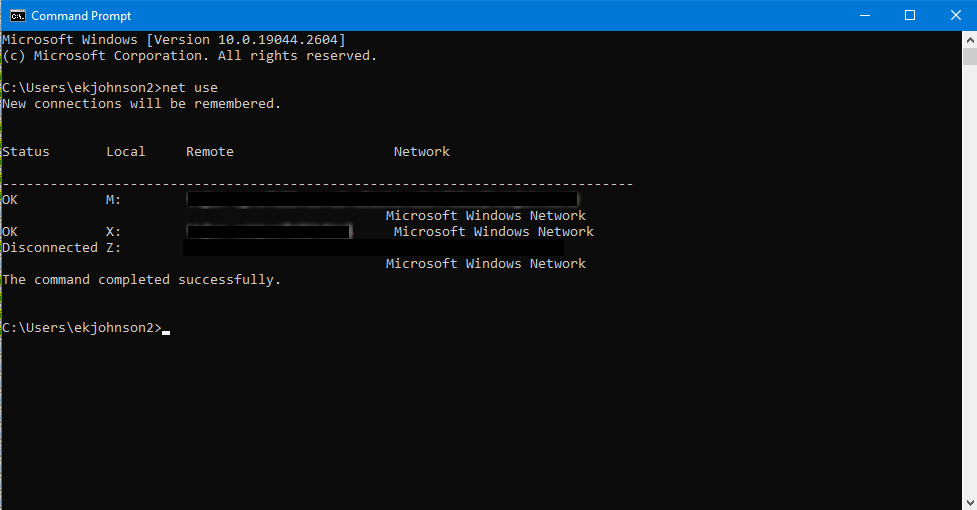This screenshot has height=510, width=977.
Task: Click 'New connections will be remembered.' text
Action: tap(141, 104)
